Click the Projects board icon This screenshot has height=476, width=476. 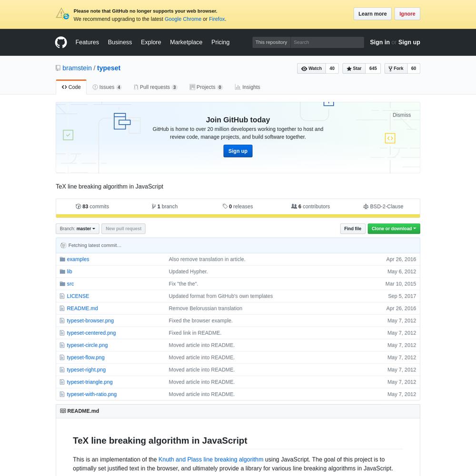click(x=192, y=87)
